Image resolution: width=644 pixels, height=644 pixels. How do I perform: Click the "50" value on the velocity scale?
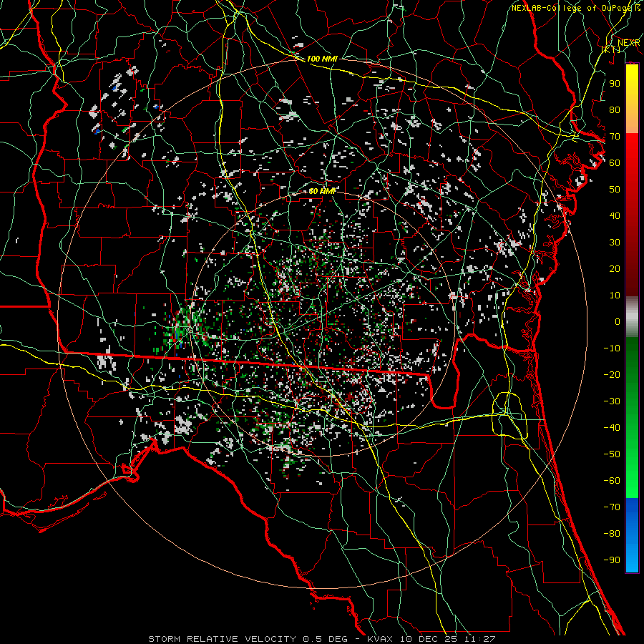tap(615, 190)
